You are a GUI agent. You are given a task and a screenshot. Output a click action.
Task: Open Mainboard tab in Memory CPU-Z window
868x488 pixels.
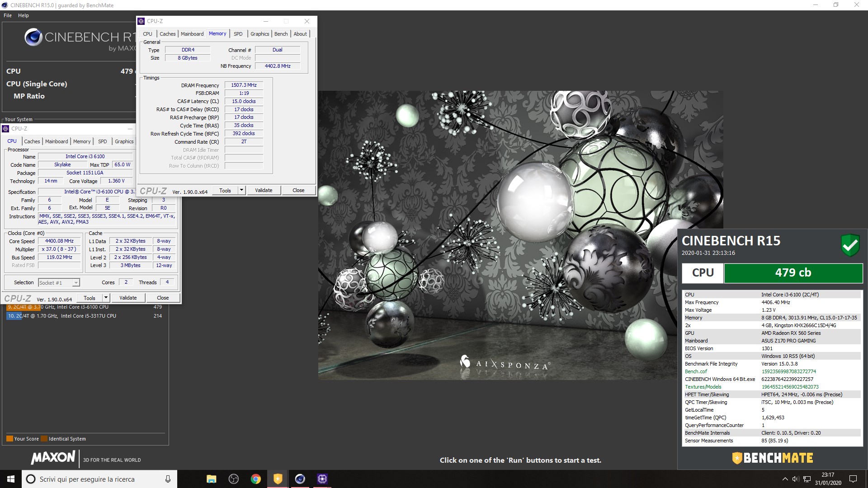tap(192, 34)
